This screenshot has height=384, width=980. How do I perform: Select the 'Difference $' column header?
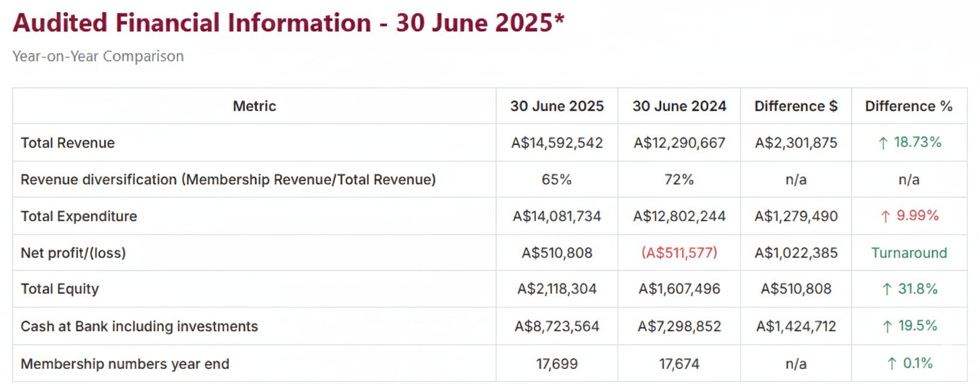point(796,106)
